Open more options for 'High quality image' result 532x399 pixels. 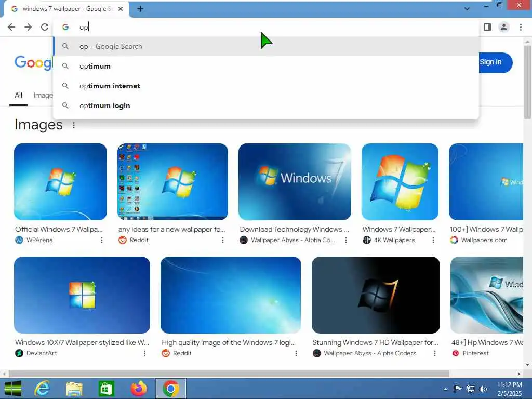click(296, 353)
